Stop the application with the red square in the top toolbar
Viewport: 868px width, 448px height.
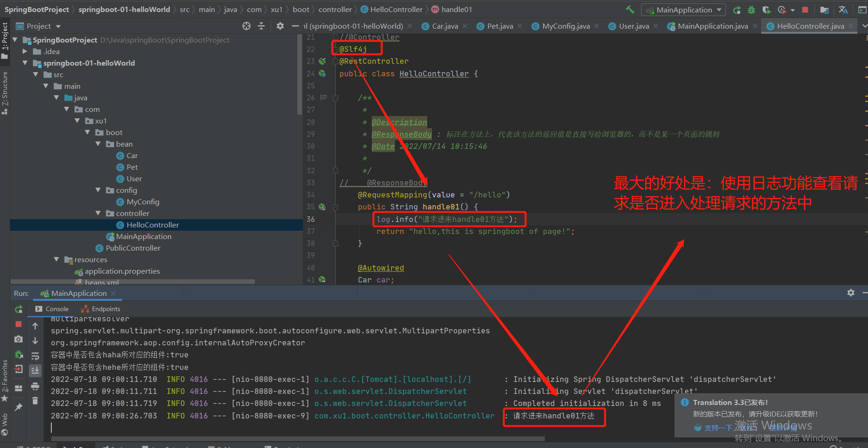pyautogui.click(x=805, y=10)
